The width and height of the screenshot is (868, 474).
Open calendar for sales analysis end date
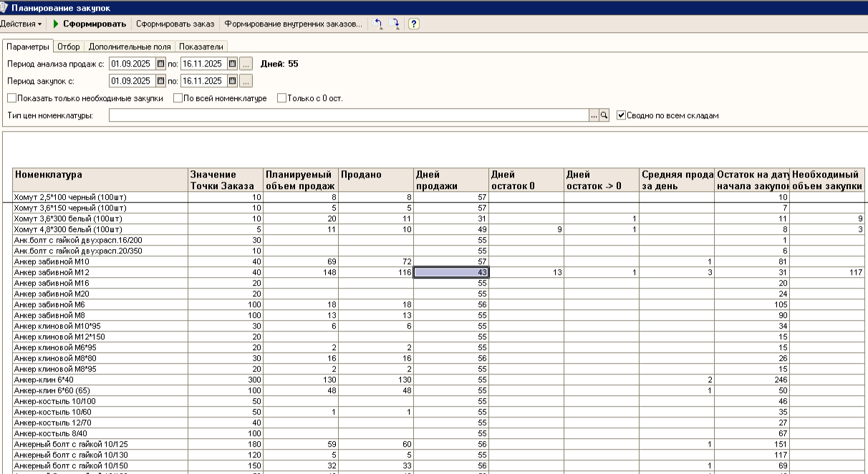(x=232, y=64)
